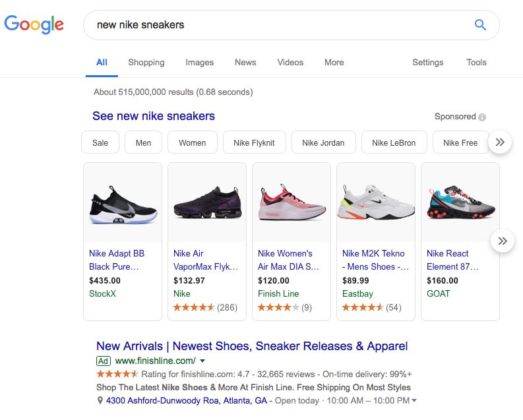Image resolution: width=523 pixels, height=420 pixels.
Task: Open the Shopping tab
Action: [x=146, y=63]
